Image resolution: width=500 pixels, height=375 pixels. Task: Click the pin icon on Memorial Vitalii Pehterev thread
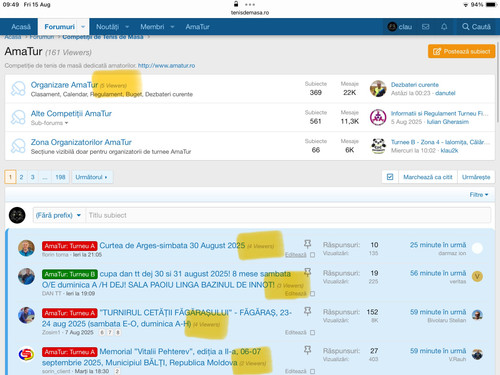tap(307, 350)
